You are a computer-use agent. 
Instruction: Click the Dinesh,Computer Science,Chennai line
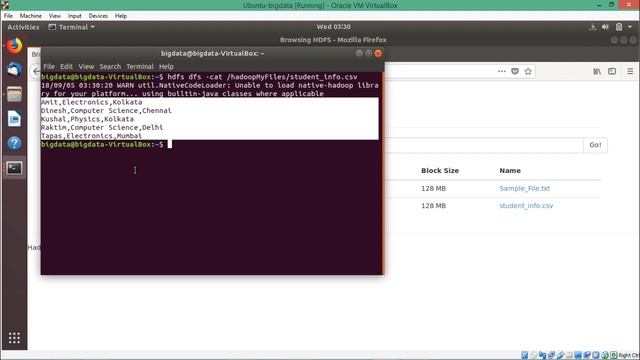pyautogui.click(x=106, y=111)
